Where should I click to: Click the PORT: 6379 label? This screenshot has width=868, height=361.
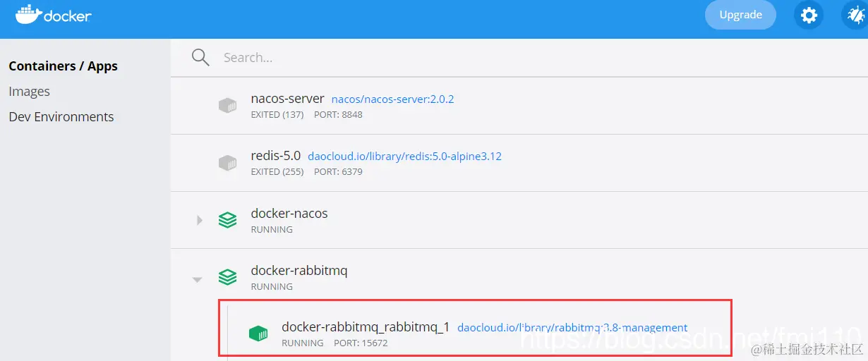pos(338,171)
